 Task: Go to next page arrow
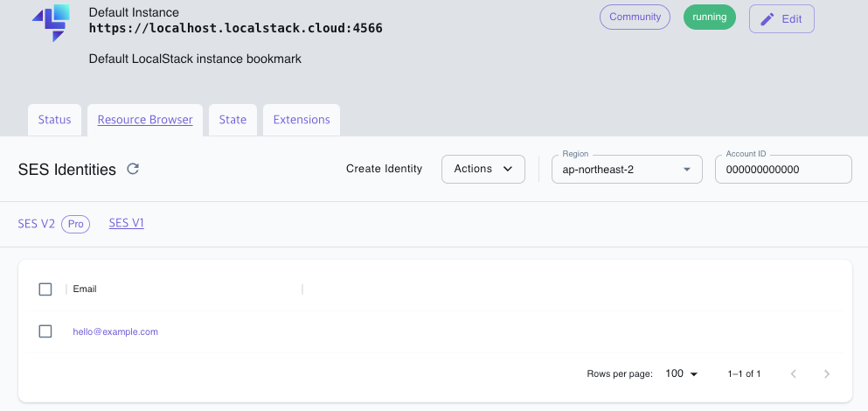coord(827,374)
